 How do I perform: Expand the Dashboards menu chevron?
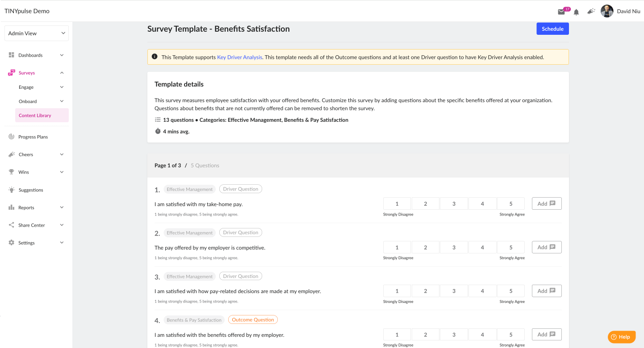point(62,55)
